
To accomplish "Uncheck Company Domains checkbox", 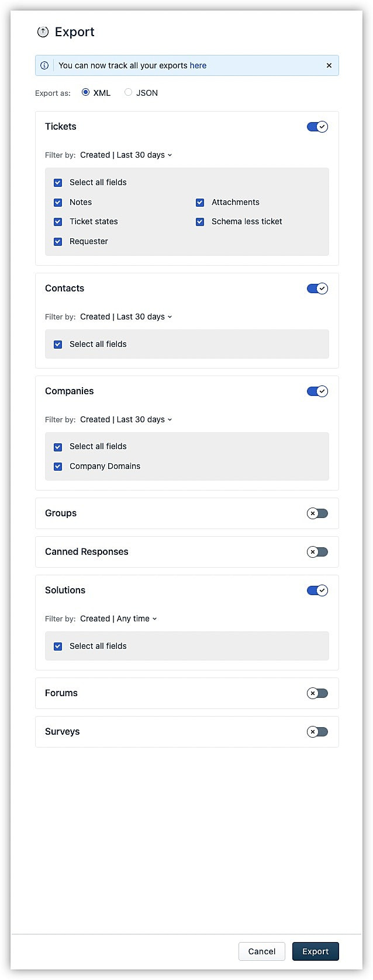I will [58, 466].
